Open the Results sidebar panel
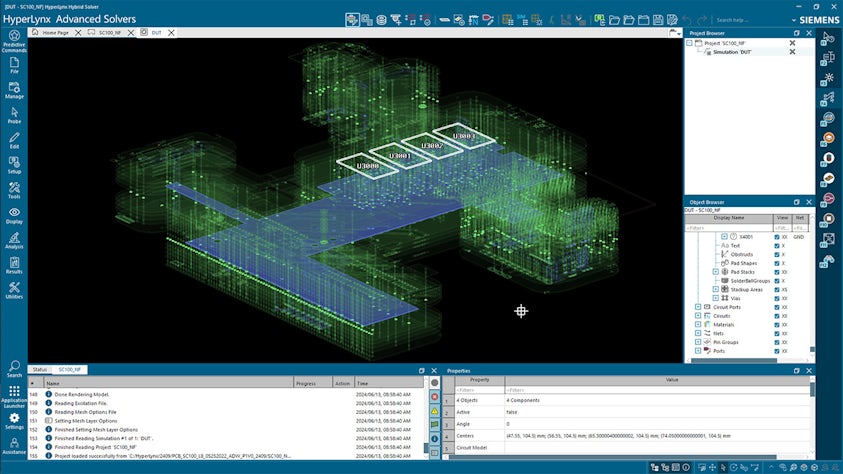The image size is (843, 474). [14, 265]
